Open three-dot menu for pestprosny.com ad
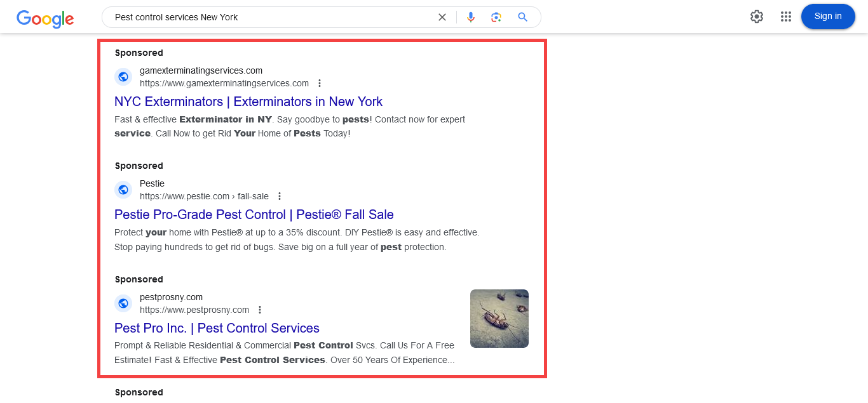 (x=260, y=310)
